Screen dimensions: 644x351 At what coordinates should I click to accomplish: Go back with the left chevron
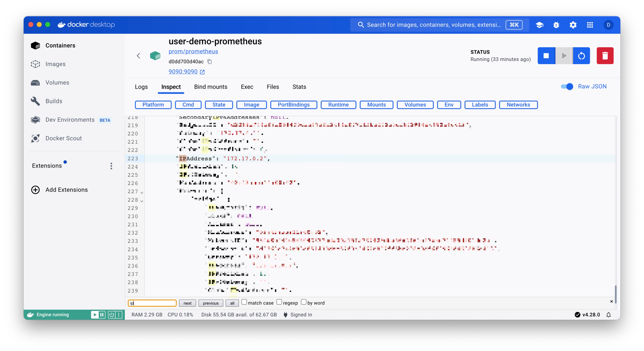[x=138, y=56]
